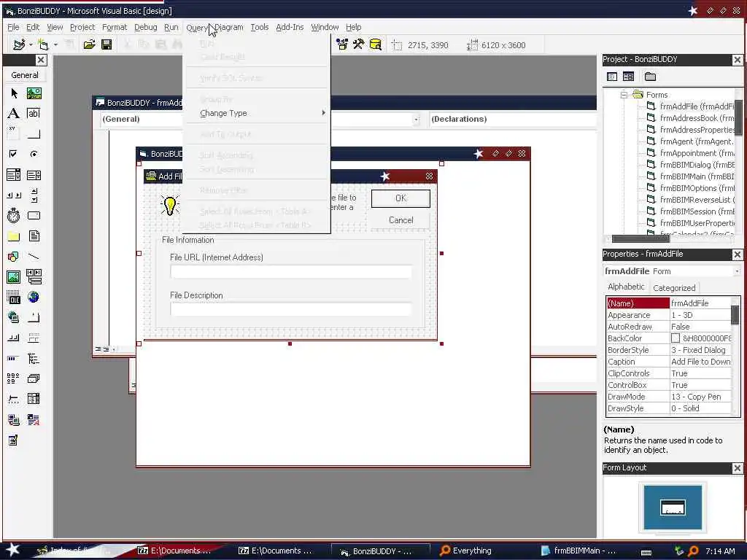Select the Image control tool
Image resolution: width=747 pixels, height=560 pixels.
pos(14,276)
